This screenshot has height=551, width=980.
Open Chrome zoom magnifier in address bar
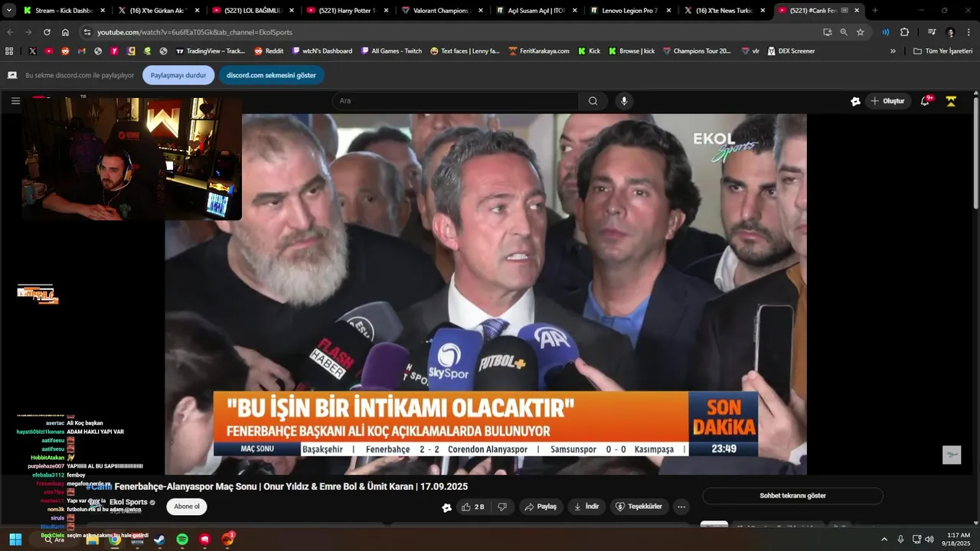click(x=844, y=32)
